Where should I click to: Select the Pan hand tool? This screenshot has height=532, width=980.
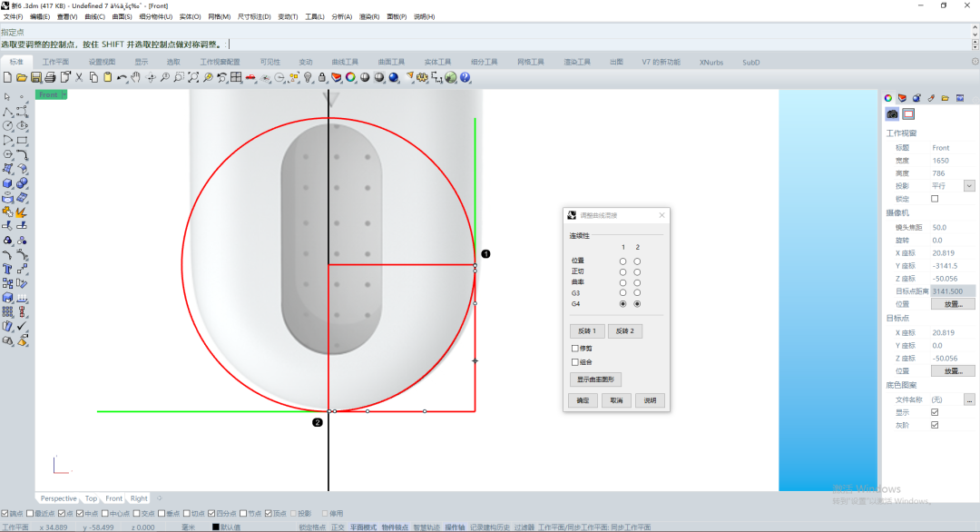[x=136, y=78]
